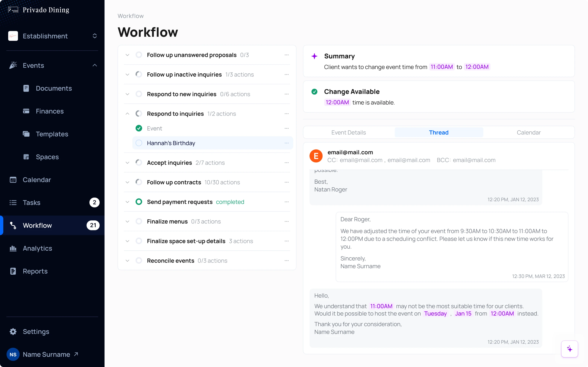Viewport: 588px width, 367px height.
Task: Open Calendar via its sidebar icon
Action: (13, 180)
